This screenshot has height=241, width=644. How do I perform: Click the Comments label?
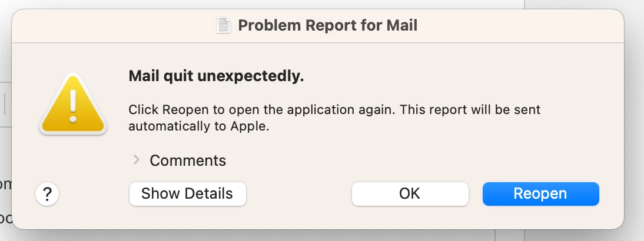pyautogui.click(x=188, y=160)
